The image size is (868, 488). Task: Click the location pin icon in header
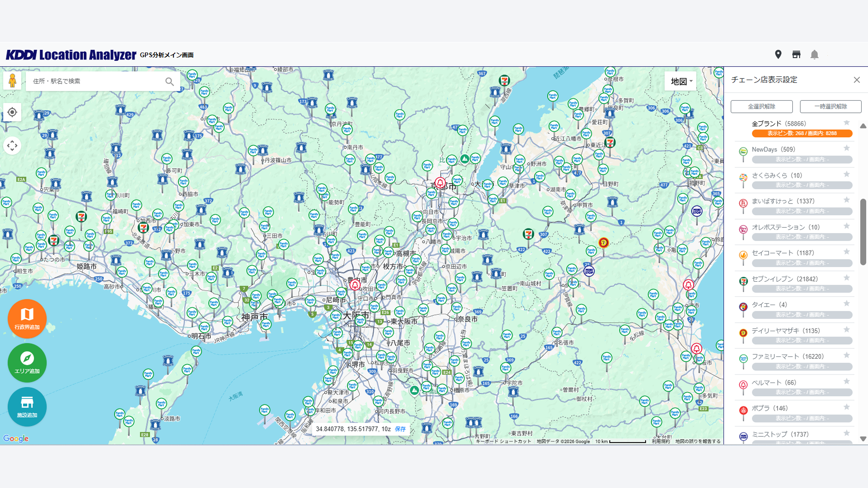click(778, 54)
